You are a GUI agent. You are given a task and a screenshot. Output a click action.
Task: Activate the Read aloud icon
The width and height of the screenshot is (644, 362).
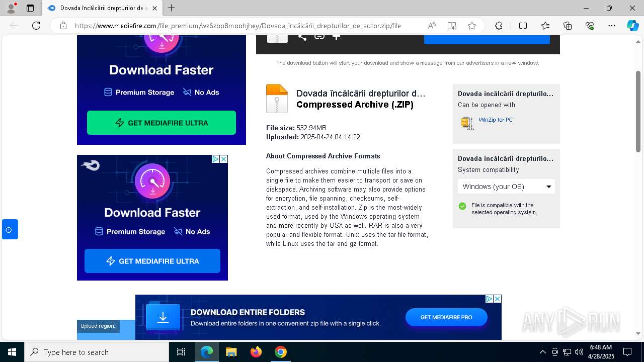[x=432, y=26]
